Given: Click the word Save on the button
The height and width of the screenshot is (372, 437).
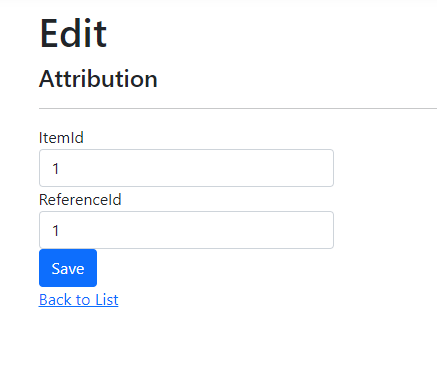Looking at the screenshot, I should pyautogui.click(x=68, y=269).
